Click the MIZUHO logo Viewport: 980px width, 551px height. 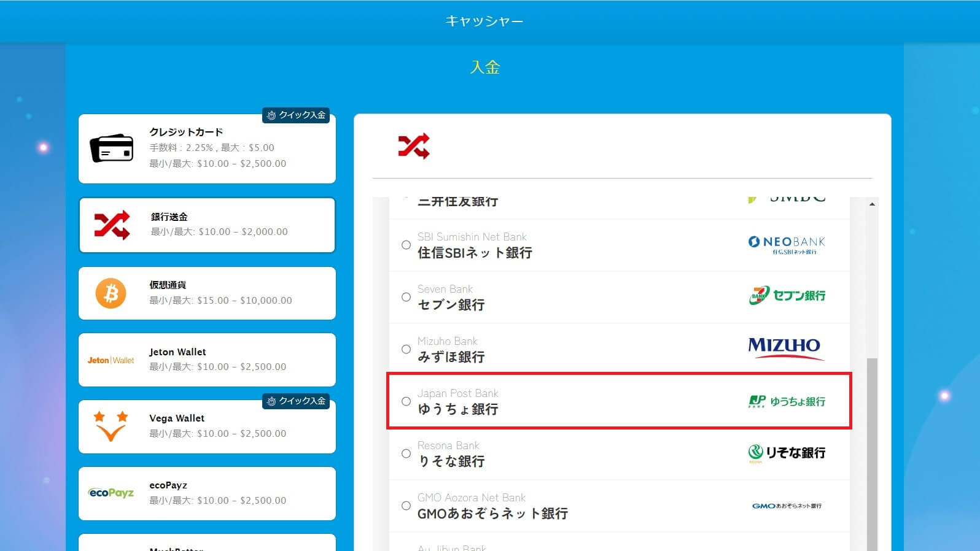tap(786, 348)
